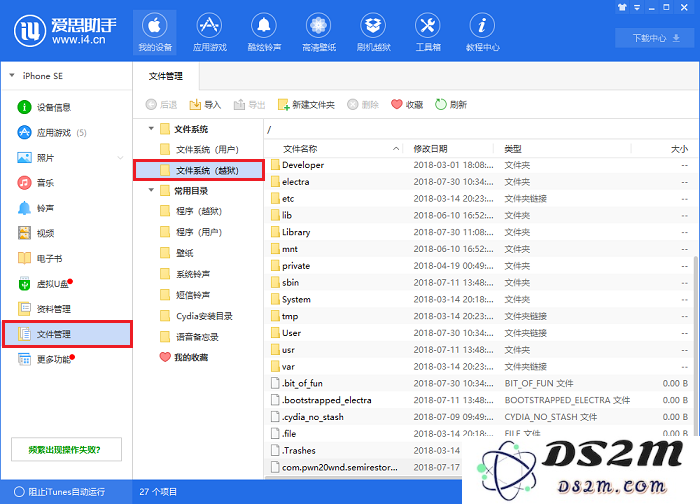Select the Library folder row

pyautogui.click(x=479, y=232)
